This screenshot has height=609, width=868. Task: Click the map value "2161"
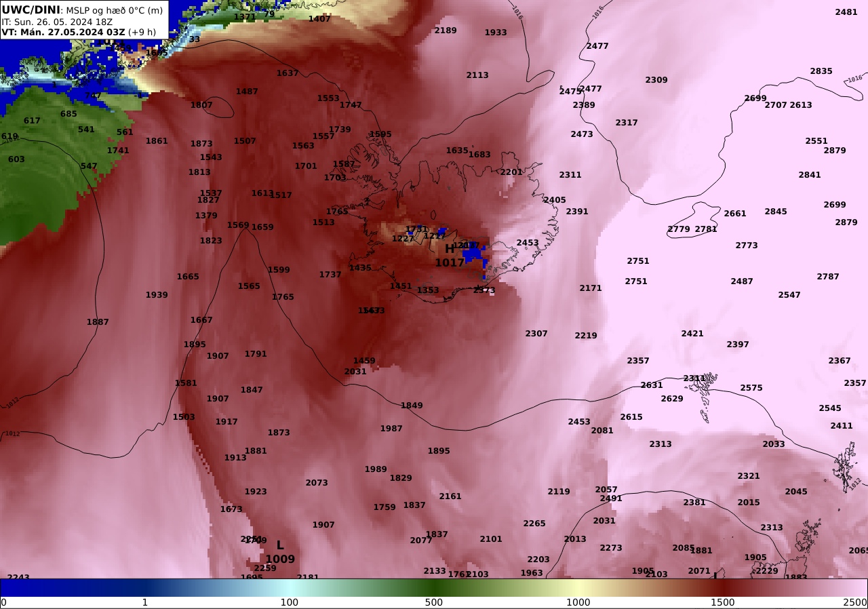coord(450,496)
